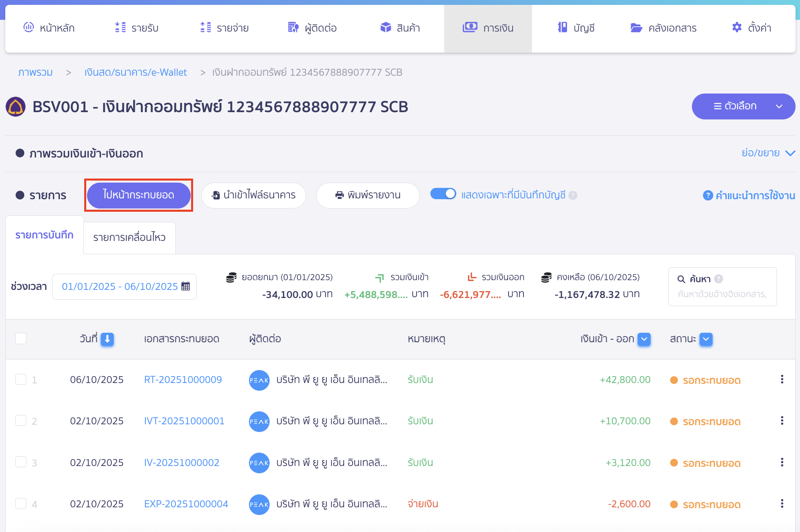Click the SCB bank logo icon

click(x=16, y=107)
